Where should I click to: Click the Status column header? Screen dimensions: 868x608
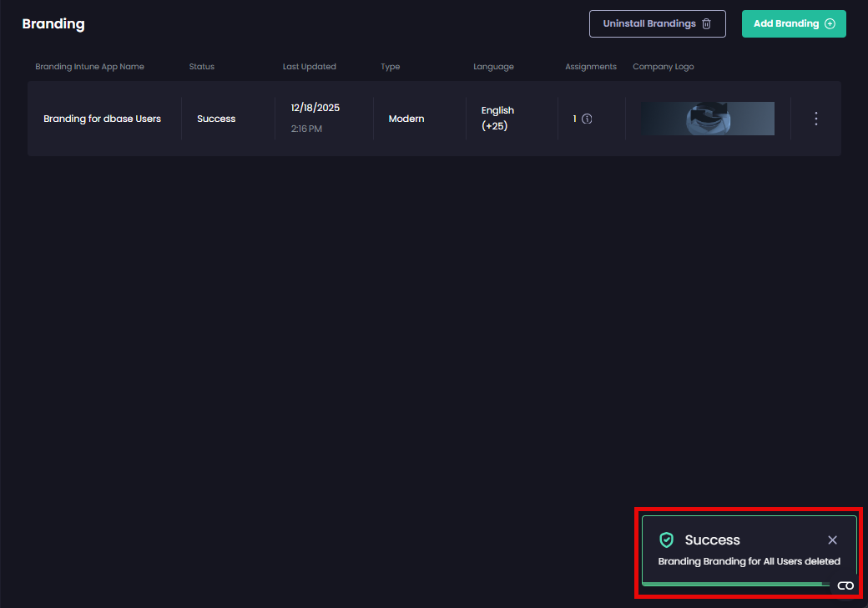(202, 67)
